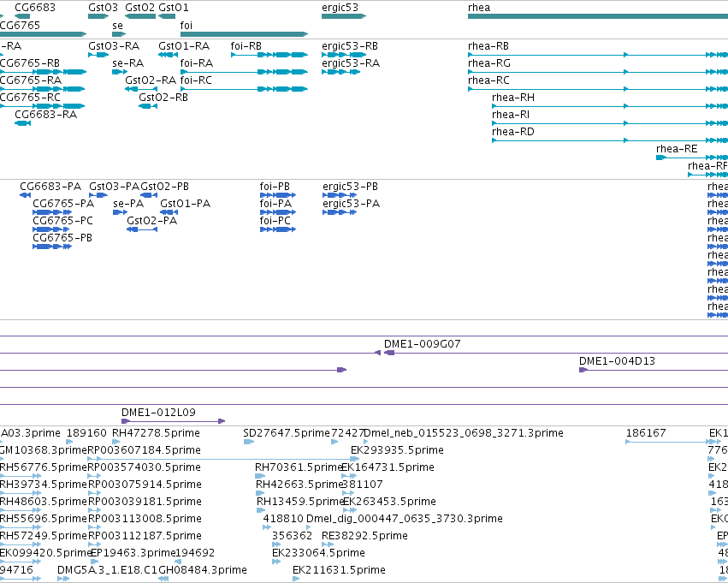Click transcript ergic53-RB
This screenshot has height=583, width=728.
(344, 55)
